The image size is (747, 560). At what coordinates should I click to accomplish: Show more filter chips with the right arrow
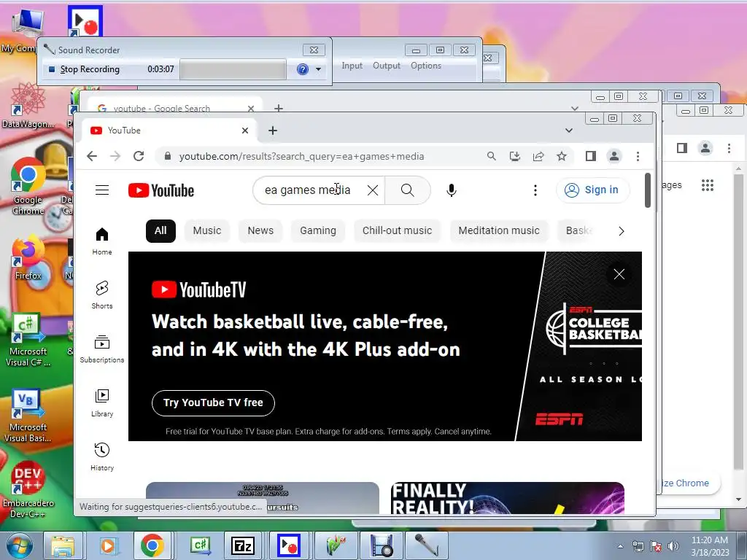(622, 231)
